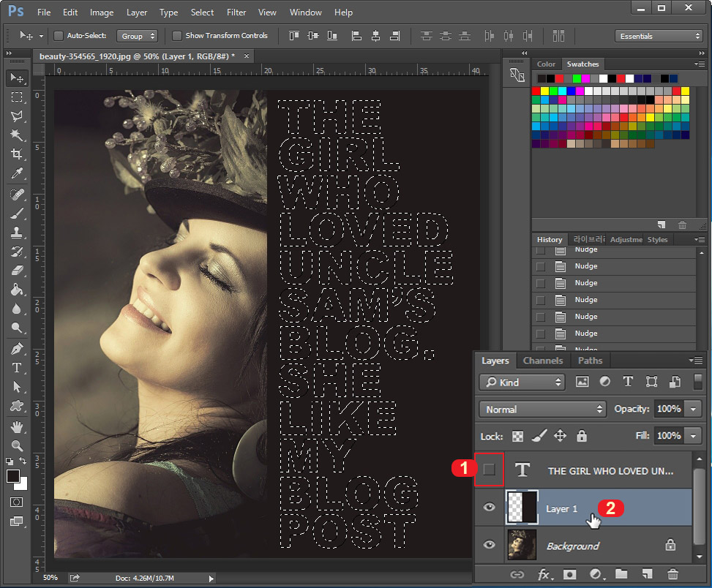Select the Background layer thumbnail
This screenshot has width=712, height=588.
[522, 544]
